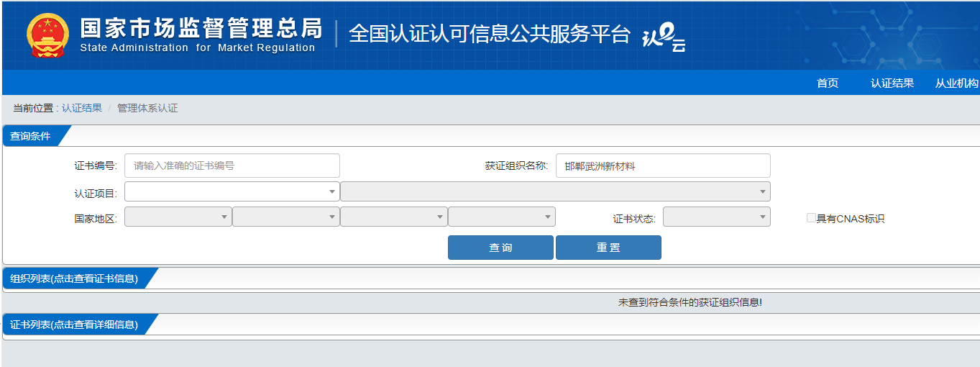Open the 认证结果 menu item

coord(892,83)
